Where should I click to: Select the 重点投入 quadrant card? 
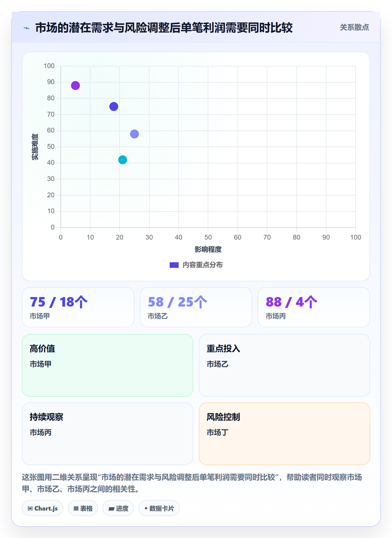tap(284, 365)
